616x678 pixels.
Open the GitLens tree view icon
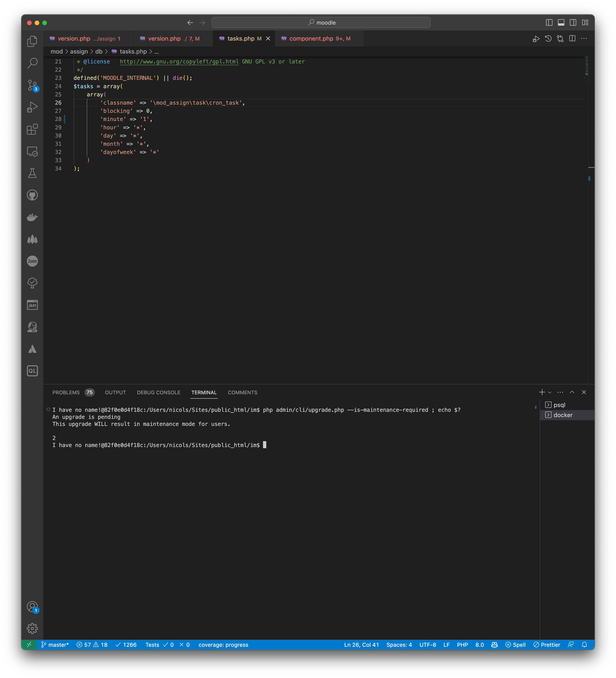(x=32, y=283)
